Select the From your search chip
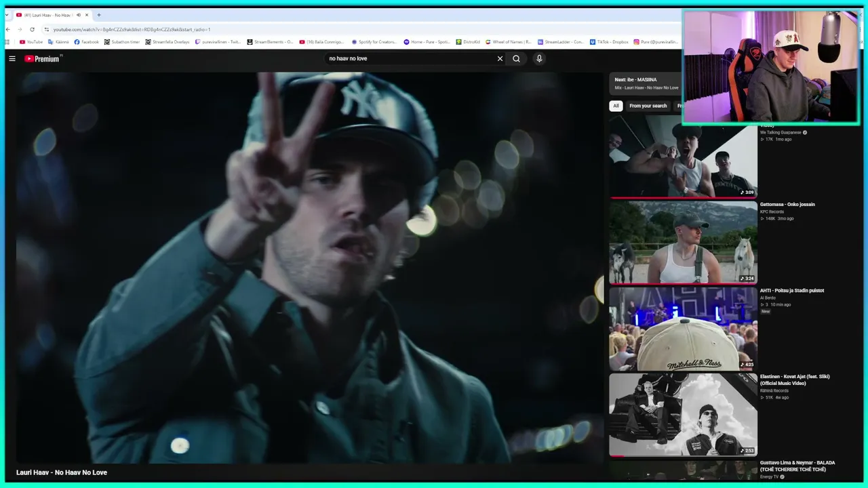The height and width of the screenshot is (488, 868). click(648, 106)
